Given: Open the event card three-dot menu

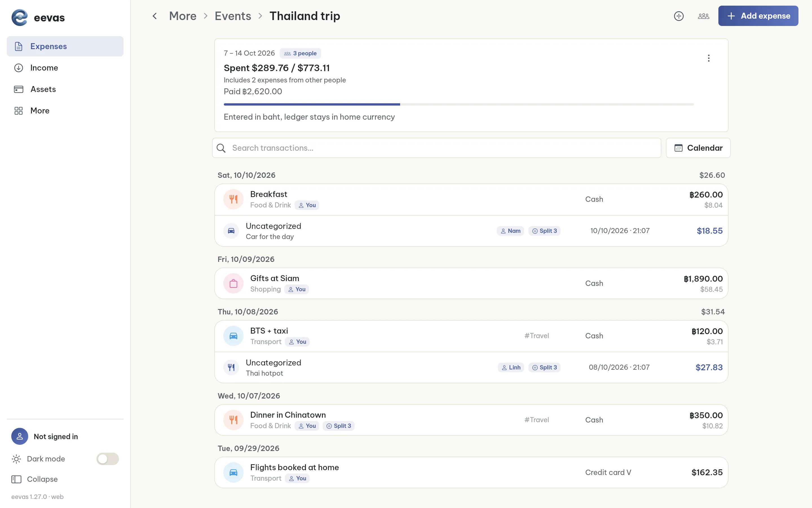Looking at the screenshot, I should click(708, 58).
